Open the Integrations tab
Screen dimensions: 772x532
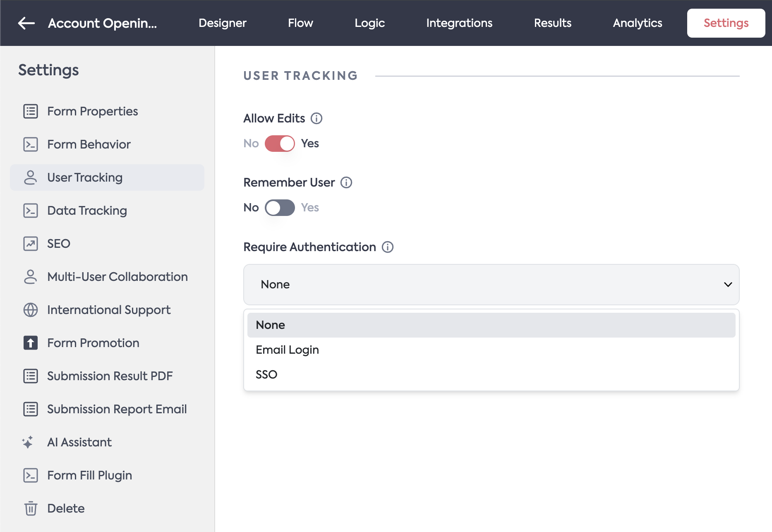459,23
